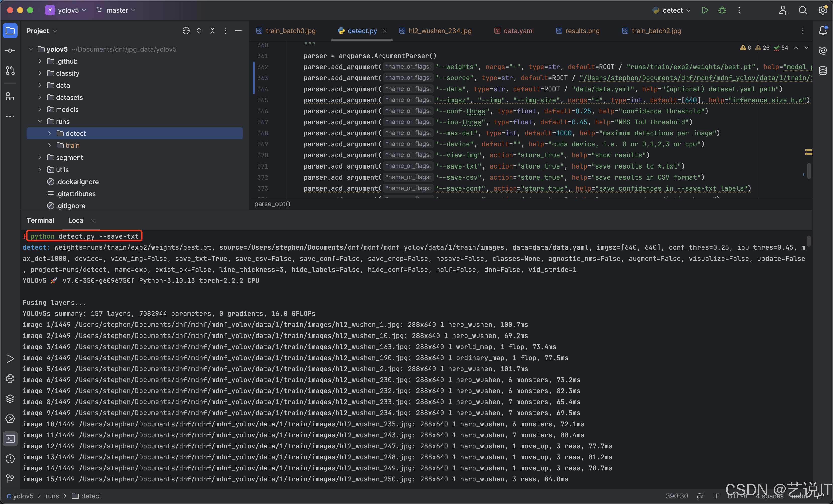The width and height of the screenshot is (833, 504).
Task: Toggle the Terminal tool window button
Action: point(10,439)
